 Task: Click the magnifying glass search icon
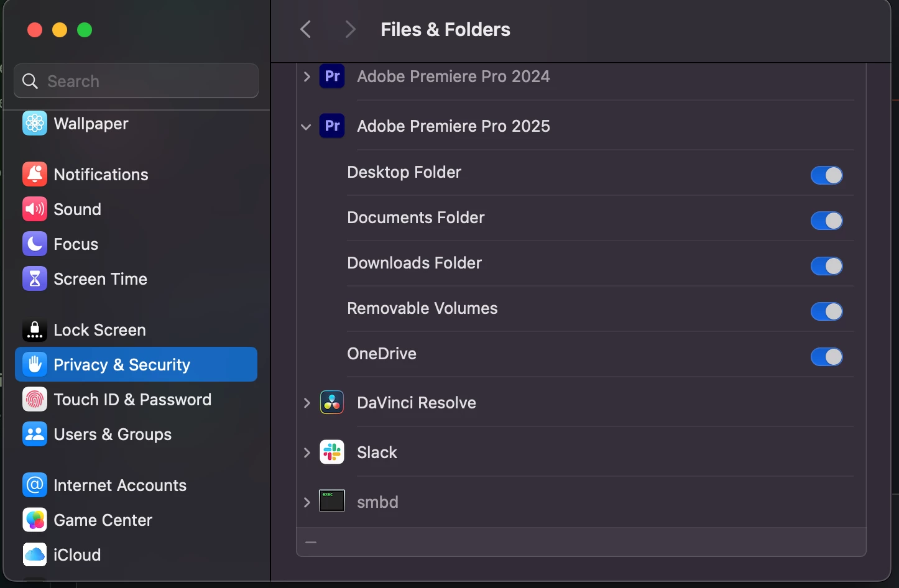(30, 81)
